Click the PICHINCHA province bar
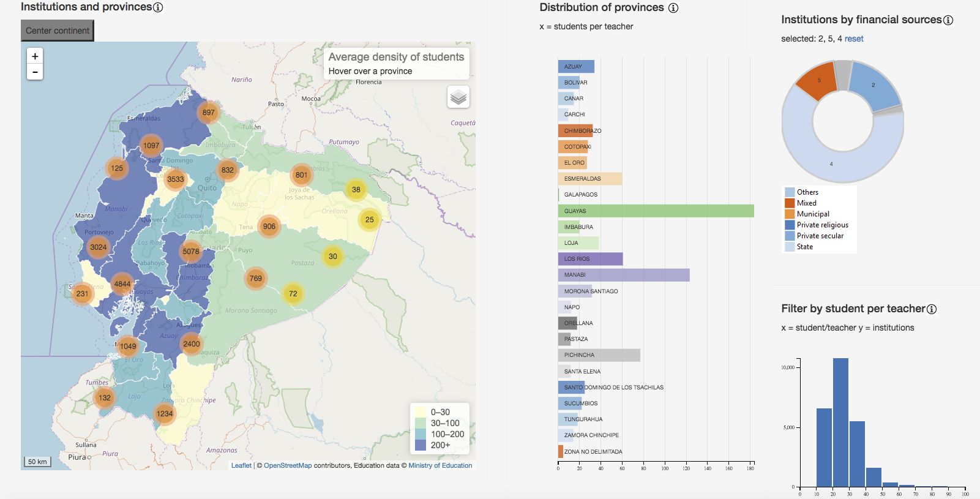This screenshot has height=499, width=980. coord(599,355)
